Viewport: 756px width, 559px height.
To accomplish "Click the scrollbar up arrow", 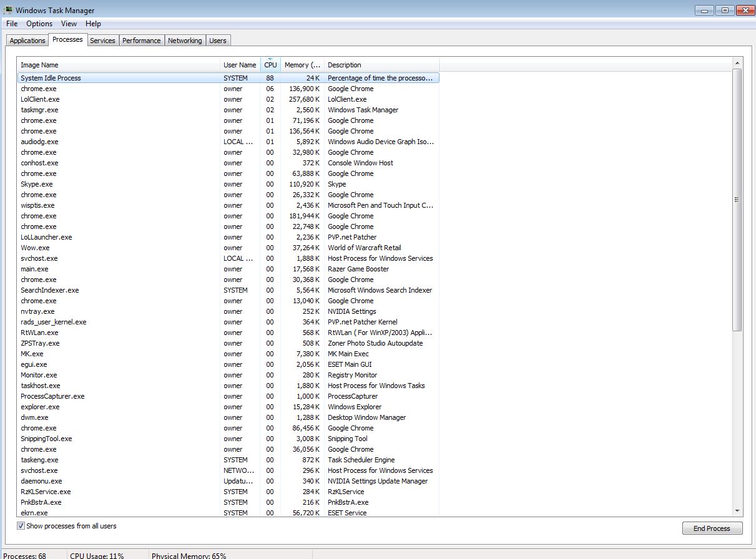I will tap(737, 63).
